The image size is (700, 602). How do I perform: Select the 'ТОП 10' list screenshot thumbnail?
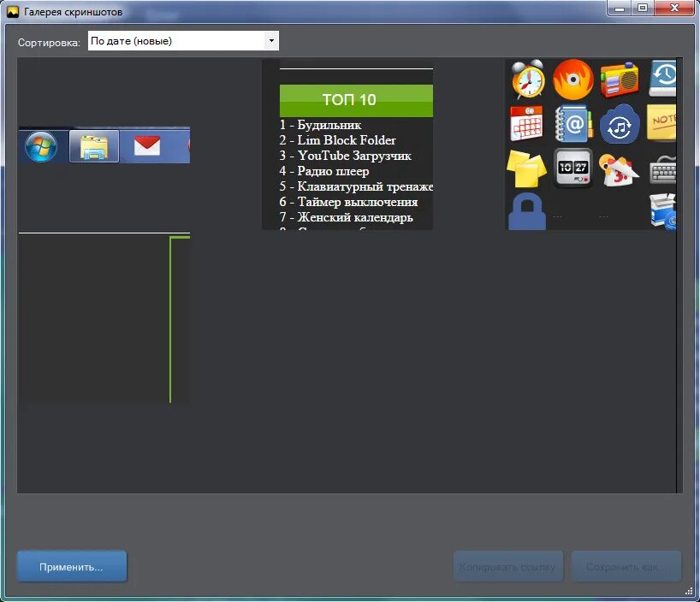point(347,145)
